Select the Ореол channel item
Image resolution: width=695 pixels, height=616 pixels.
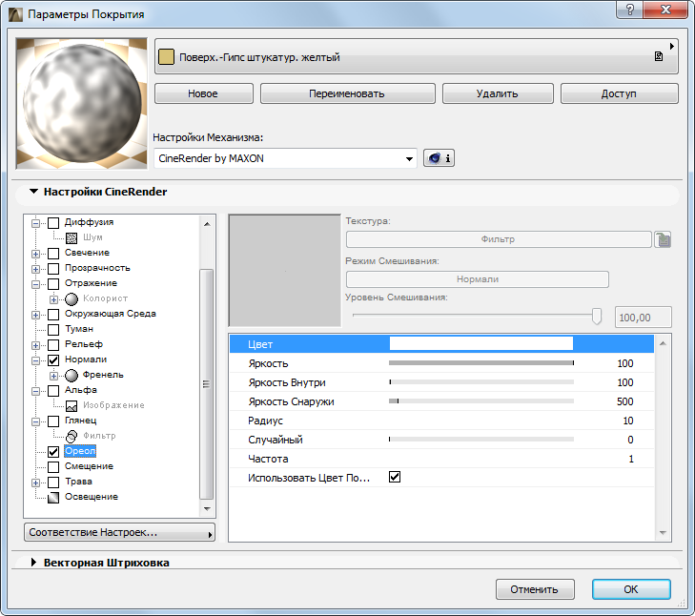coord(80,451)
